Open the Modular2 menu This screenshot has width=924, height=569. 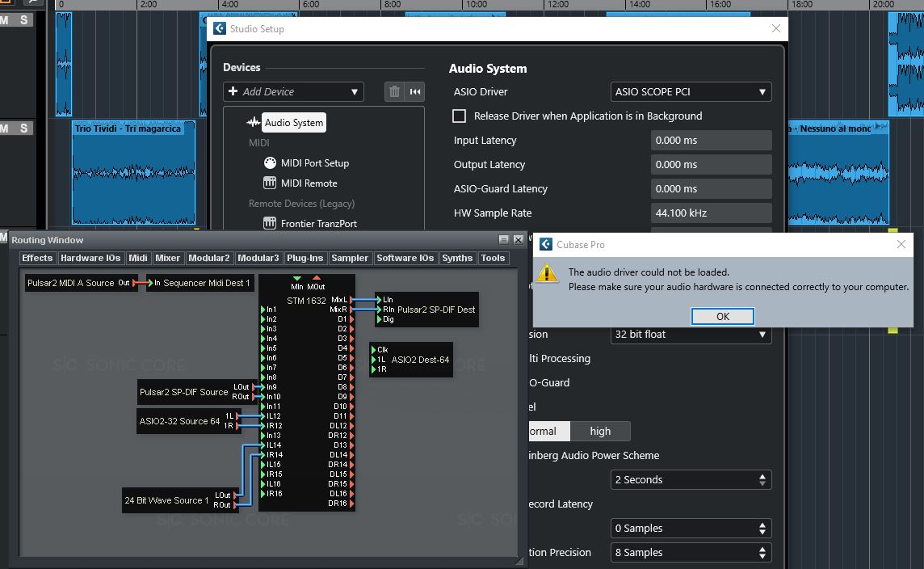208,258
